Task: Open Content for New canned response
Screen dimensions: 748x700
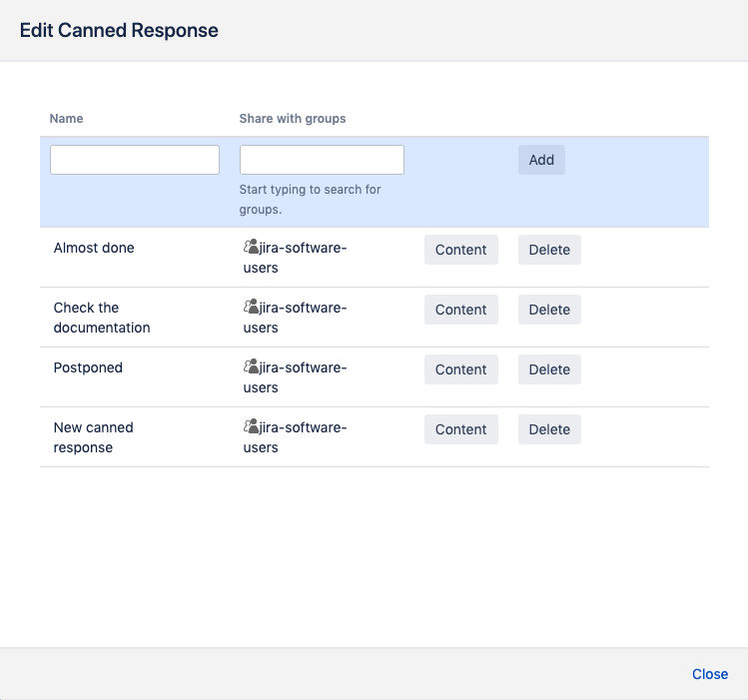Action: coord(460,429)
